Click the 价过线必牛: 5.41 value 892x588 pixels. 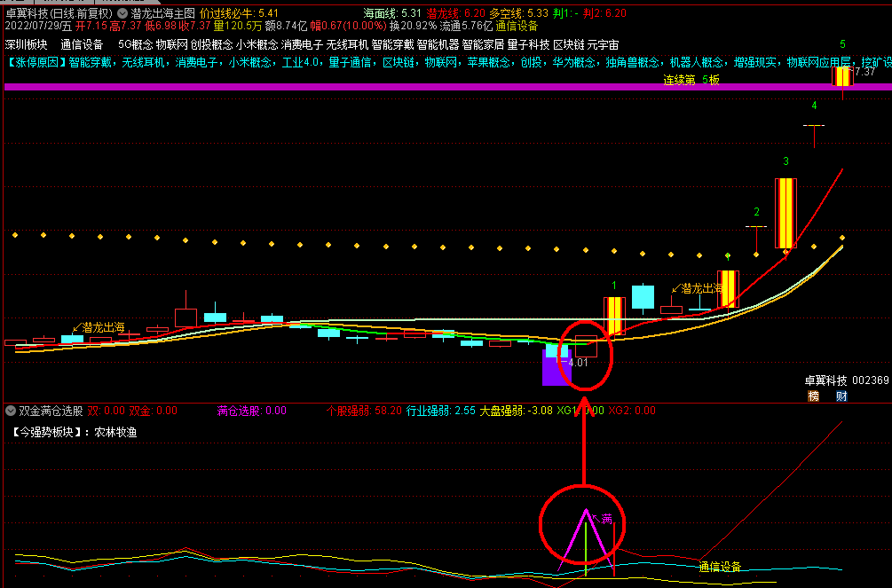[x=239, y=13]
